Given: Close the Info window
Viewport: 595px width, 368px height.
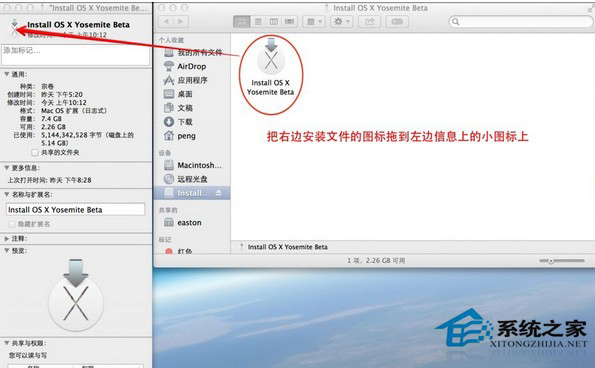Looking at the screenshot, I should 7,8.
